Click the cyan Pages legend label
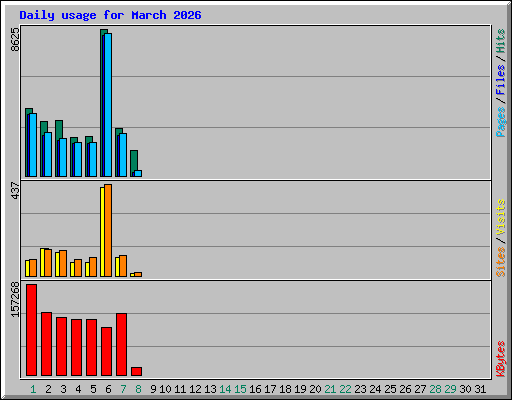 click(x=500, y=122)
